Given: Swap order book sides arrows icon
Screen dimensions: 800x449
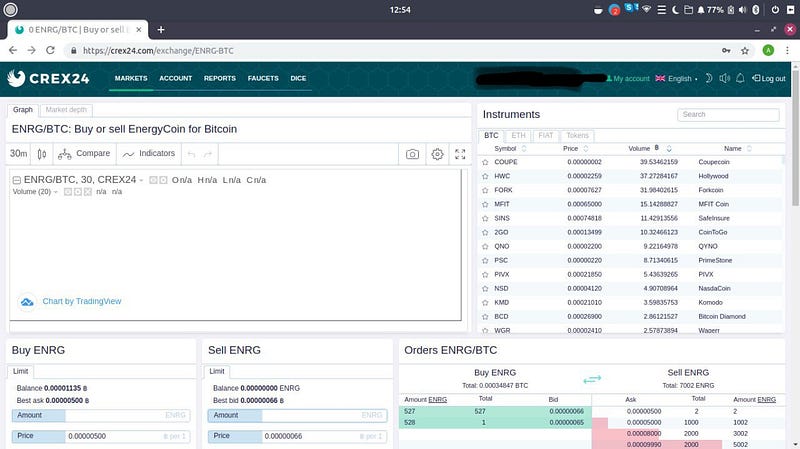Looking at the screenshot, I should pyautogui.click(x=592, y=379).
